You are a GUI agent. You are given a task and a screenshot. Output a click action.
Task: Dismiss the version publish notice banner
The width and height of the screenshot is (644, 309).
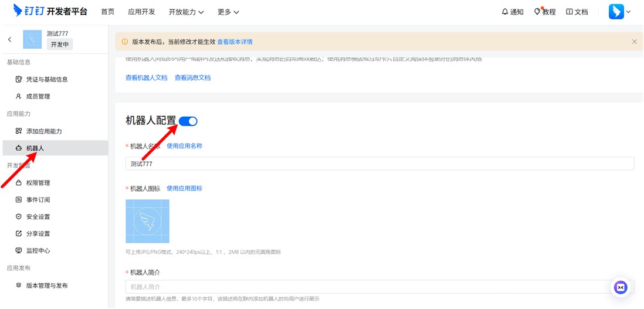click(634, 42)
